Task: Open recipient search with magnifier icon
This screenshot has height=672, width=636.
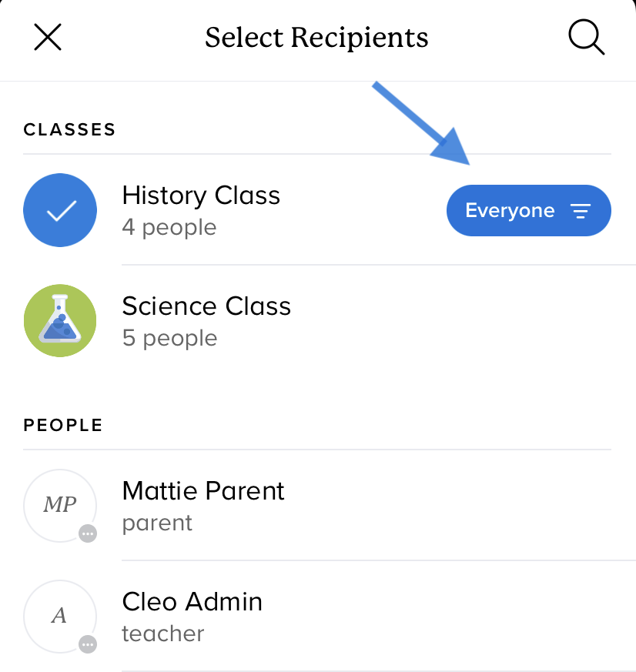Action: (x=586, y=37)
